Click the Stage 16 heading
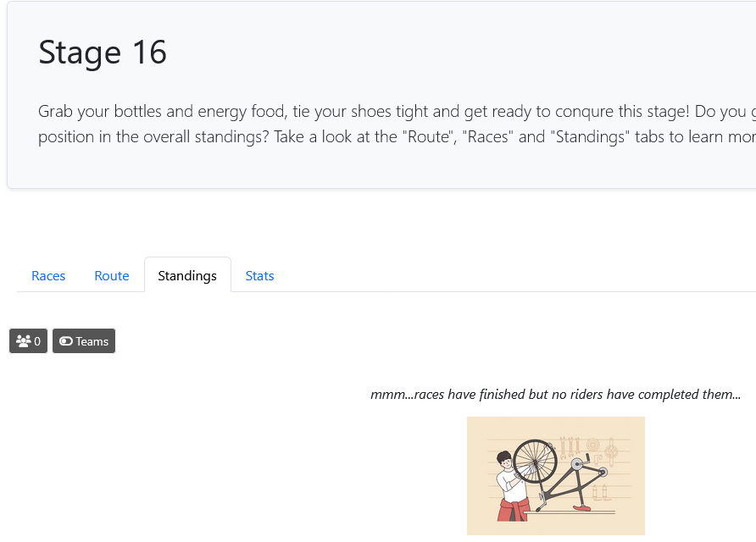The height and width of the screenshot is (542, 756). tap(103, 53)
